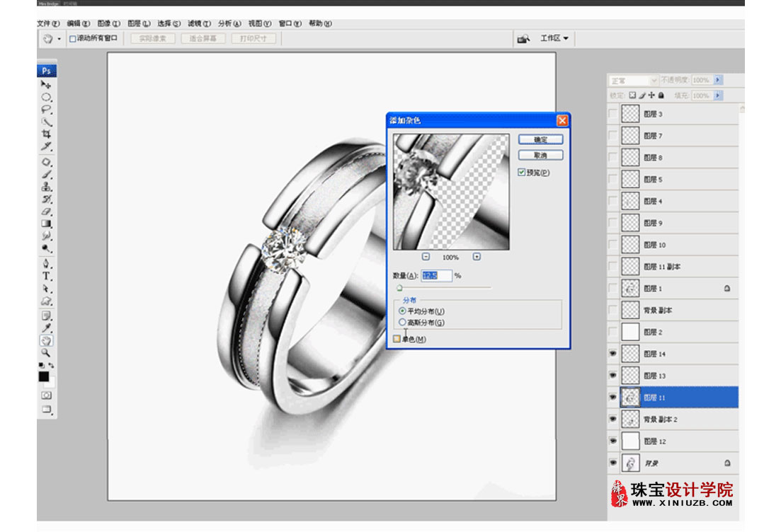Select the Type (T) tool
Screen dimensions: 781x532
[x=46, y=276]
